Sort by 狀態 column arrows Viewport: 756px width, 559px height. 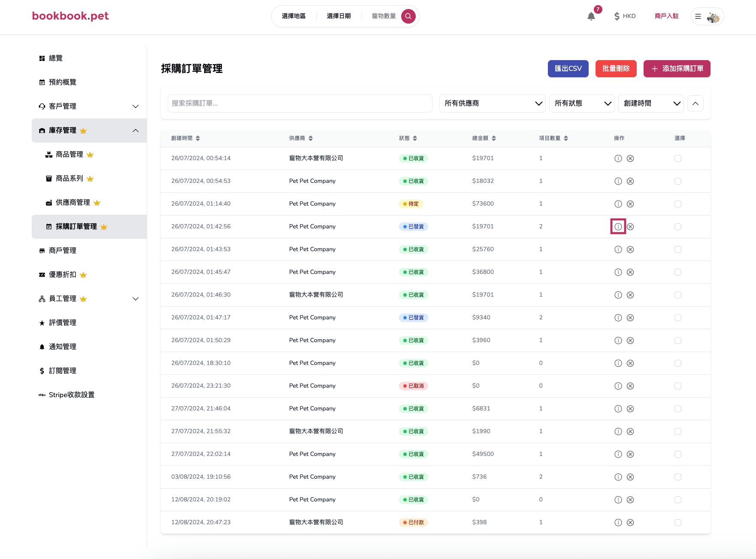tap(415, 138)
